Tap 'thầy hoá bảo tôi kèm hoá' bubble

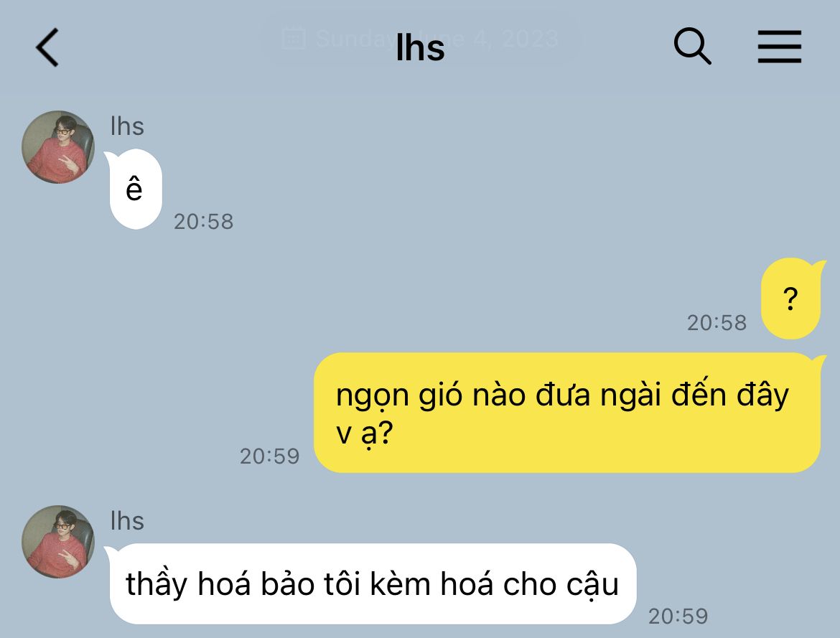pyautogui.click(x=371, y=584)
